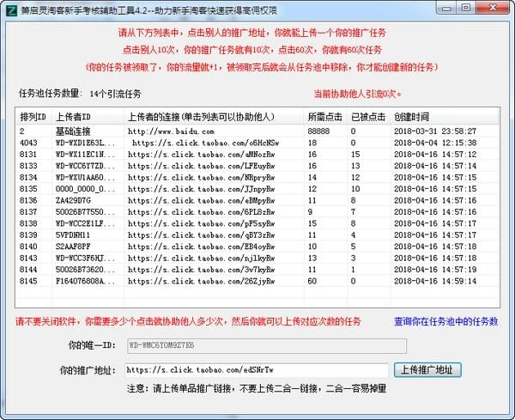Sort by 创建时间 column header
Screen dimensions: 515x420
[x=444, y=117]
